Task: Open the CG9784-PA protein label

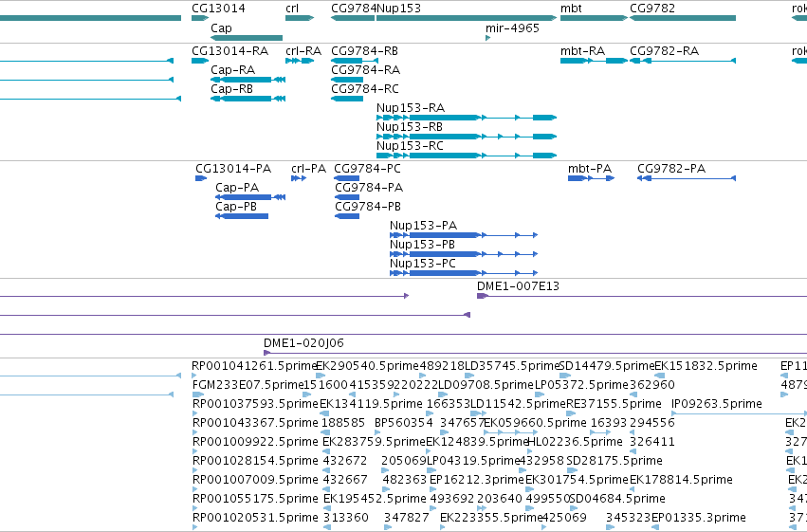Action: tap(369, 188)
